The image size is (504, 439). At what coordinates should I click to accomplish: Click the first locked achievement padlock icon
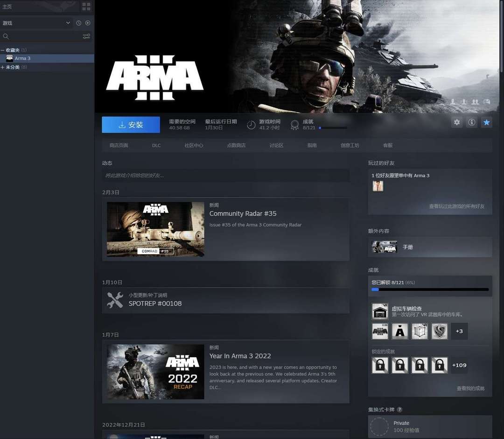click(380, 365)
